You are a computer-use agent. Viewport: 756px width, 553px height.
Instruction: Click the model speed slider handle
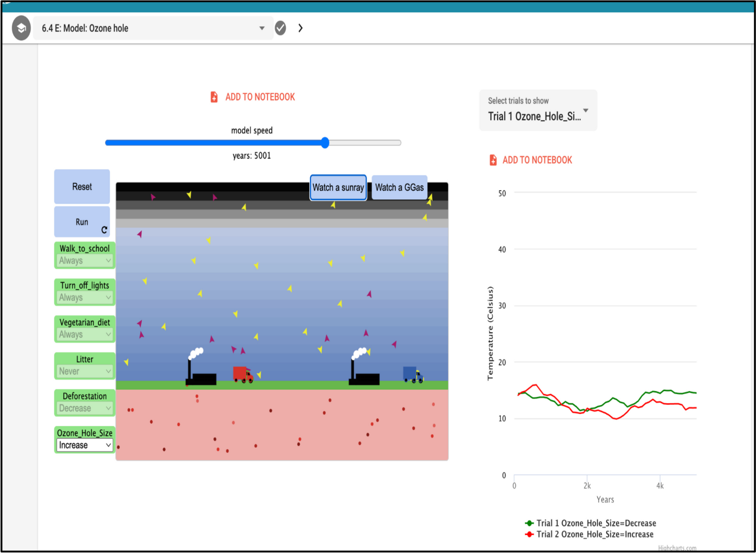point(325,143)
